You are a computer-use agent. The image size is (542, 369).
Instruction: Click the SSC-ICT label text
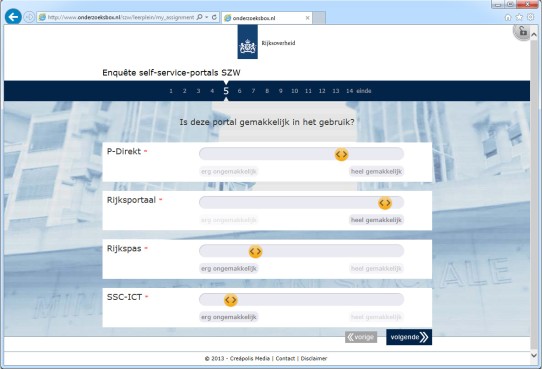click(x=124, y=297)
